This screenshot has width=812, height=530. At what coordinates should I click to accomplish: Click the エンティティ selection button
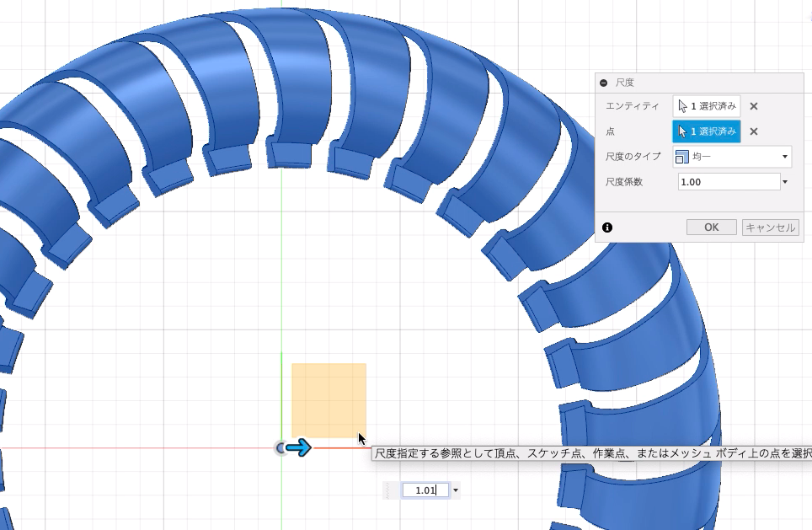click(707, 106)
